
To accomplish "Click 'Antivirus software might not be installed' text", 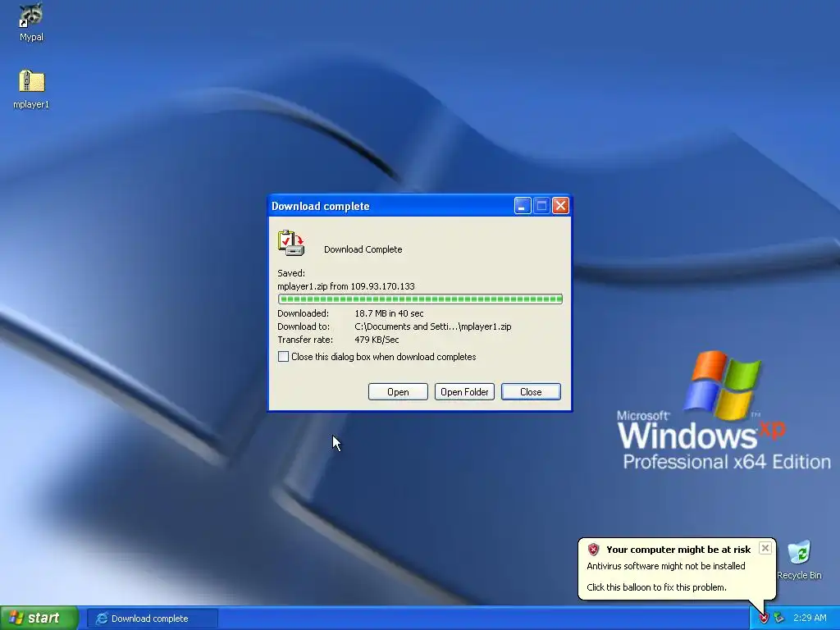I will tap(666, 566).
